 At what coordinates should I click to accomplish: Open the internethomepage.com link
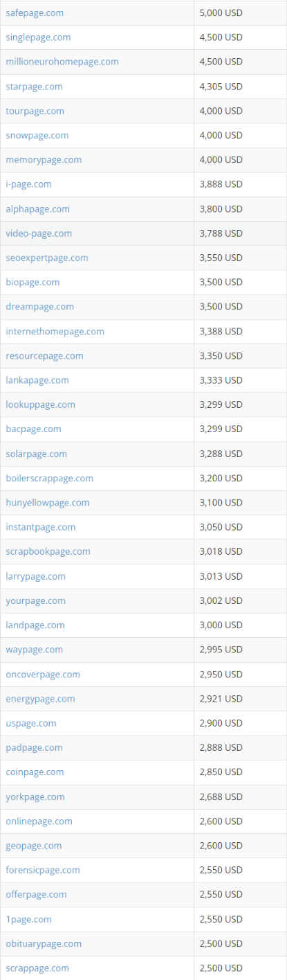point(55,331)
